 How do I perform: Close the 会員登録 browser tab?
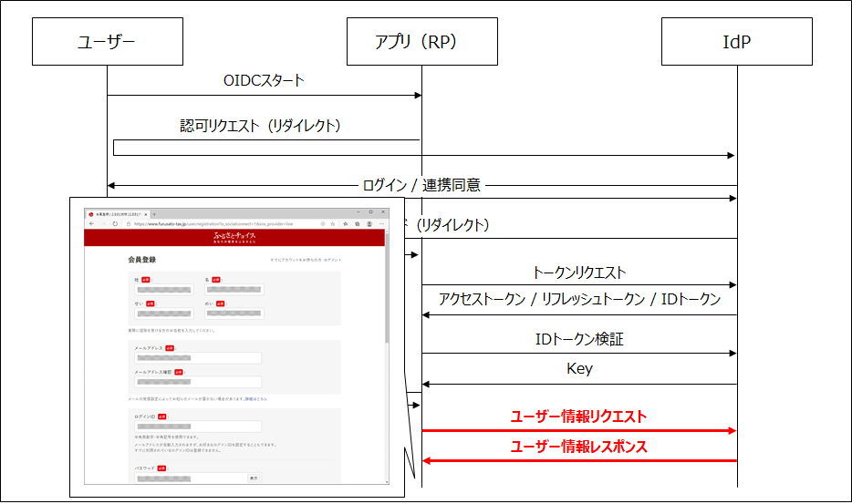(146, 214)
